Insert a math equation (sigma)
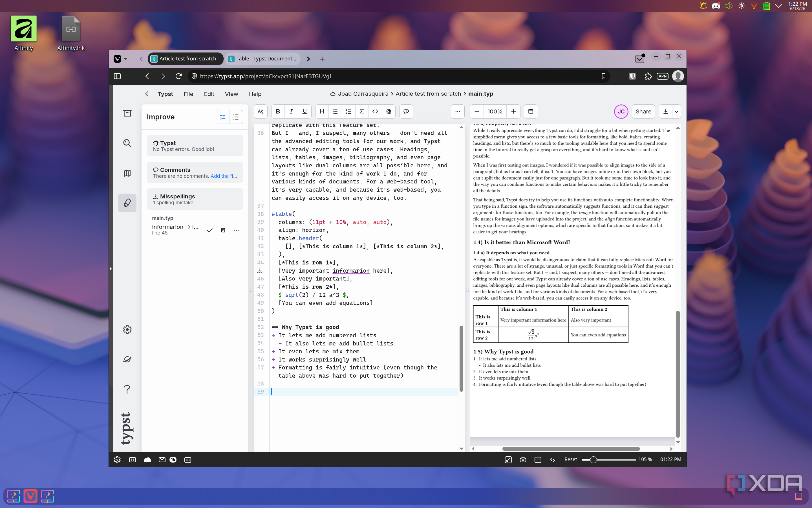The width and height of the screenshot is (812, 508). (362, 111)
